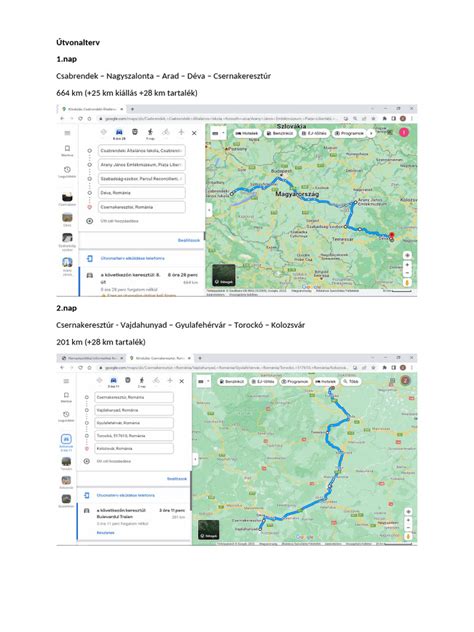Open active route shortcut in Day 2 sidebar

66,442
